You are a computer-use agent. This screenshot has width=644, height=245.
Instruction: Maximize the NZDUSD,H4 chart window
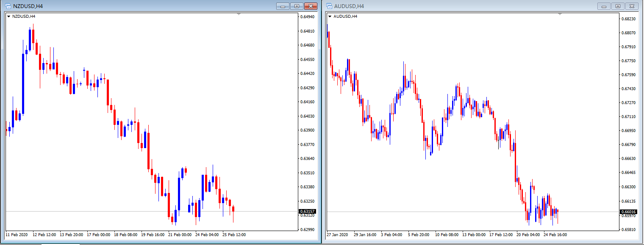point(297,6)
